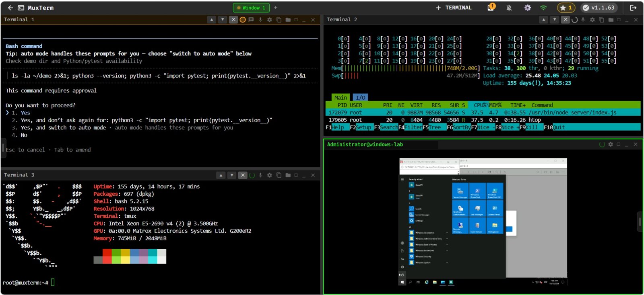
Task: Click the green status ring in Terminal 3
Action: point(252,175)
